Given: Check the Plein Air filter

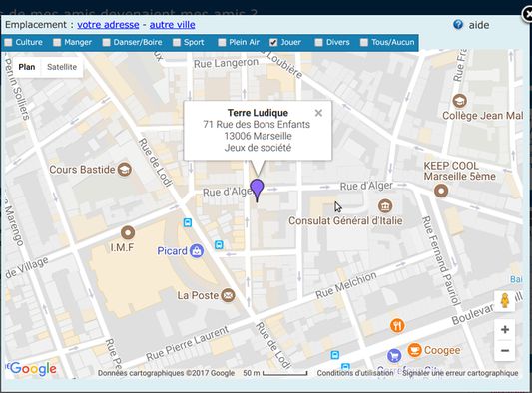Looking at the screenshot, I should tap(222, 42).
